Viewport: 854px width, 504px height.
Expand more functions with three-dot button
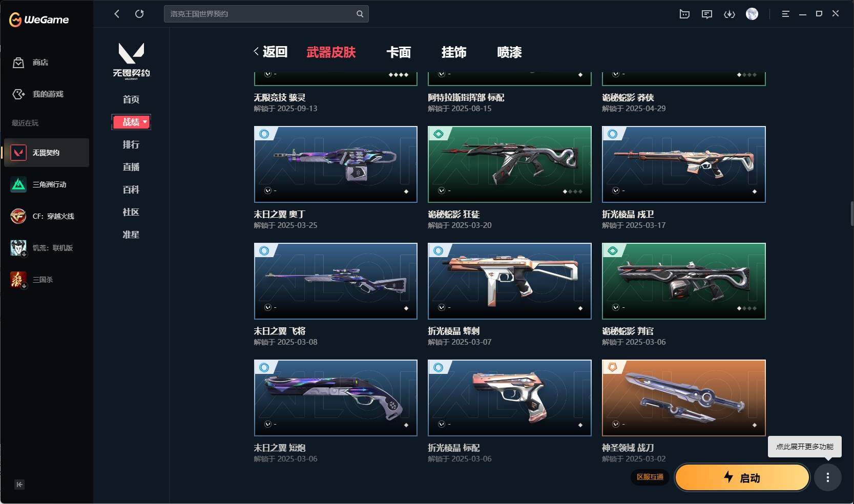(x=828, y=477)
